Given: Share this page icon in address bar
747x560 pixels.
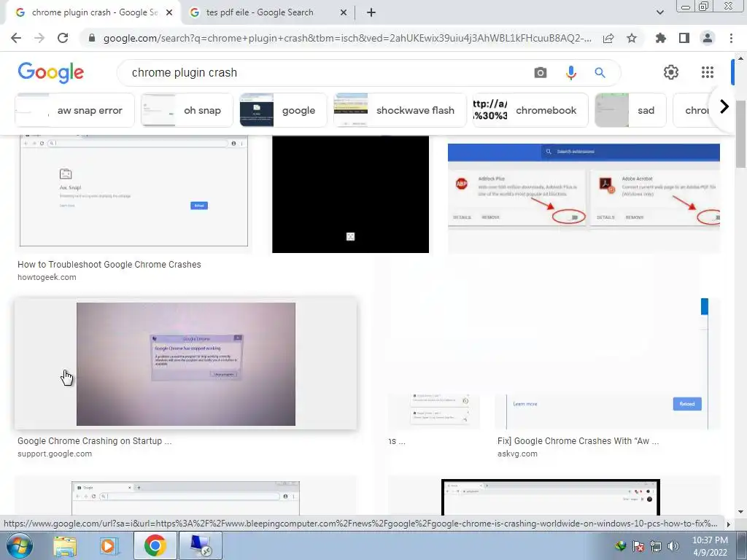Looking at the screenshot, I should point(608,39).
